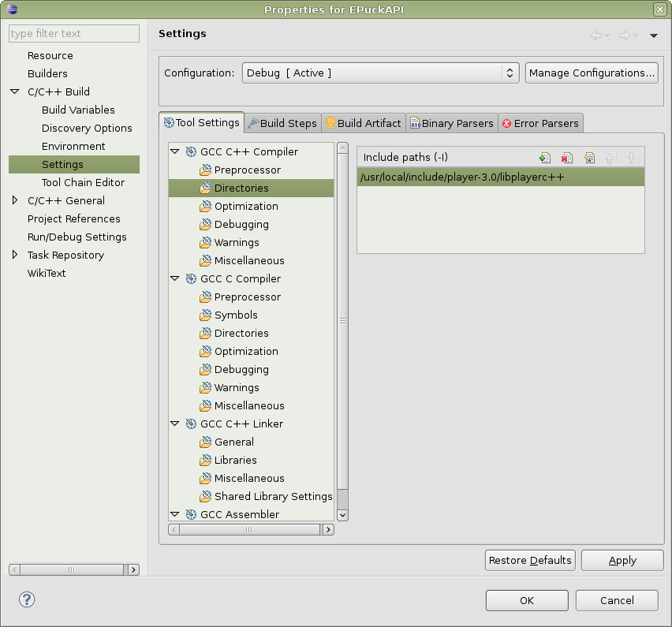Select Build Variables in left tree
This screenshot has height=627, width=672.
[x=78, y=110]
